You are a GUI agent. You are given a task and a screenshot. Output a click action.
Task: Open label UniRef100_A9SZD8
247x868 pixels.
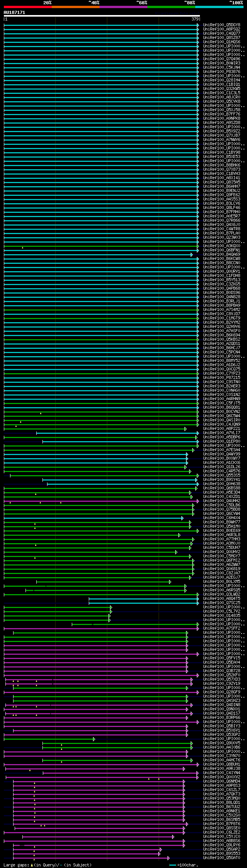pyautogui.click(x=222, y=123)
